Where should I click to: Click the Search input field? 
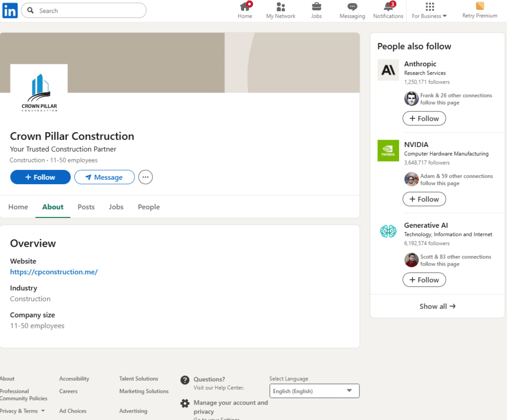coord(89,10)
